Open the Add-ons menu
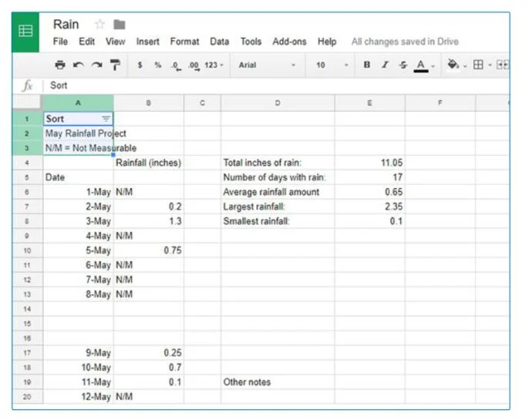 pos(289,42)
